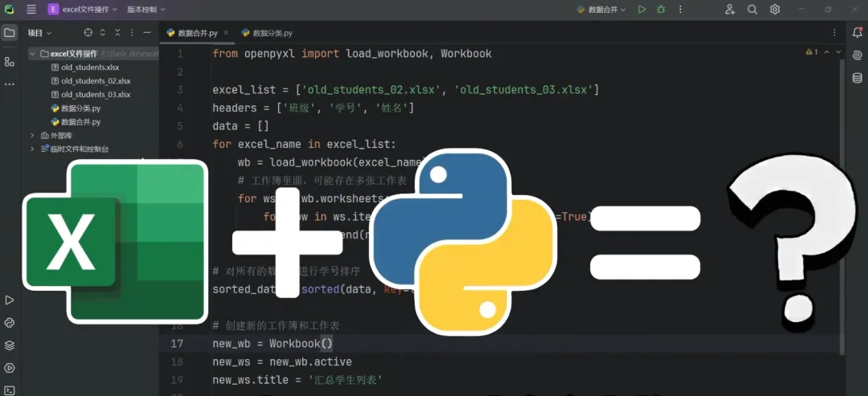
Task: Hide the project panel
Action: (147, 33)
